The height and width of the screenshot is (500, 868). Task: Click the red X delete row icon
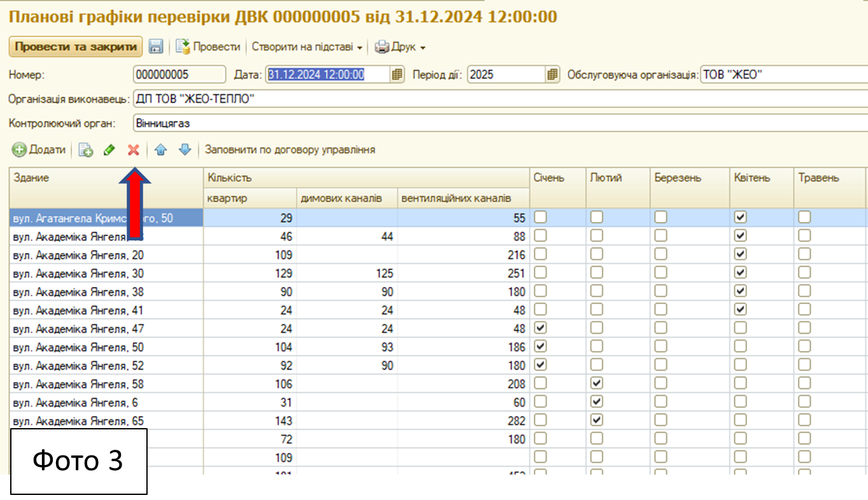133,150
